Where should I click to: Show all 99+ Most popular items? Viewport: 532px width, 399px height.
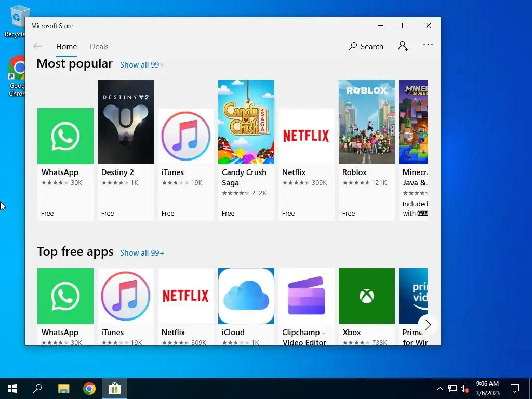142,65
